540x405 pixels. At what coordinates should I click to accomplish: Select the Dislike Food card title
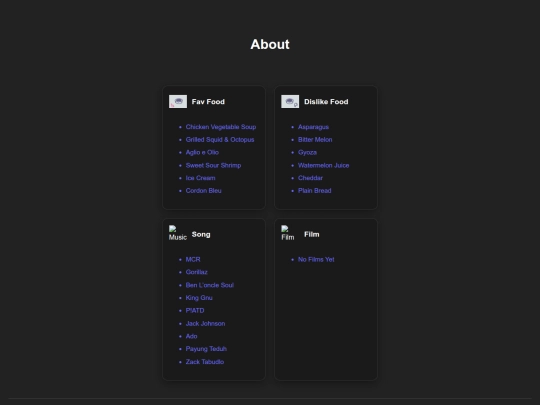[326, 102]
